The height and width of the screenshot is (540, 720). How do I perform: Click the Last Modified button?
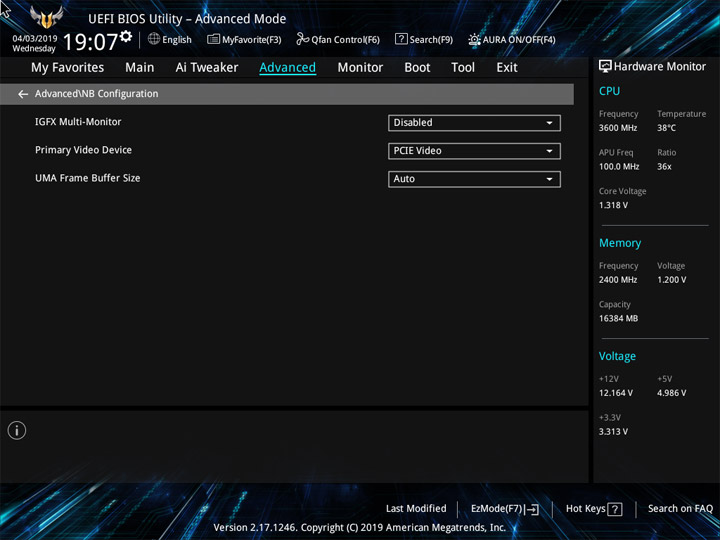click(x=416, y=509)
